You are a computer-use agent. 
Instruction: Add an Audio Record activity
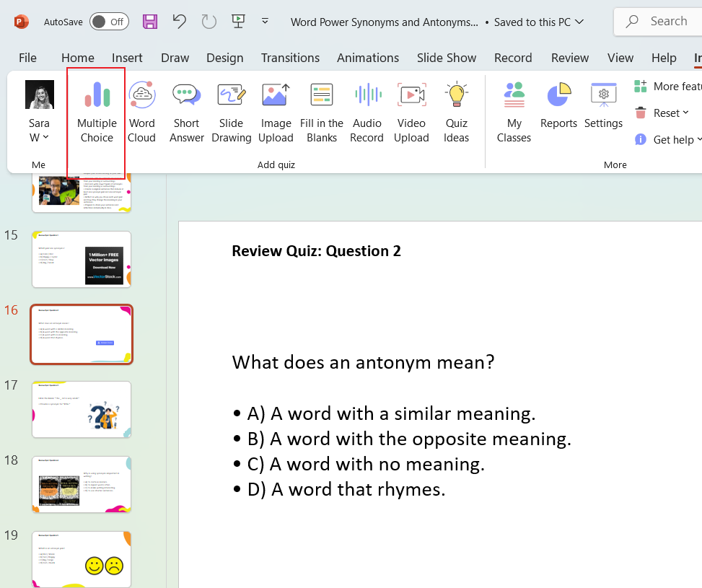tap(367, 113)
